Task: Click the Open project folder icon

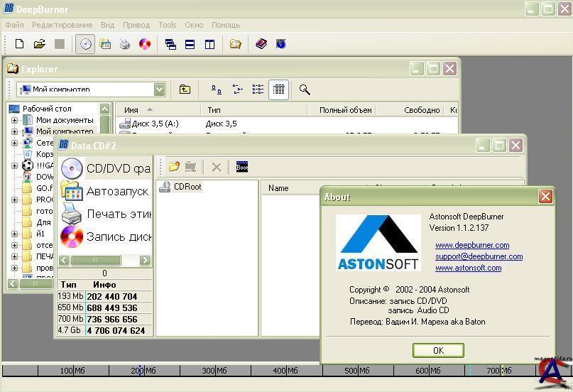Action: click(39, 44)
